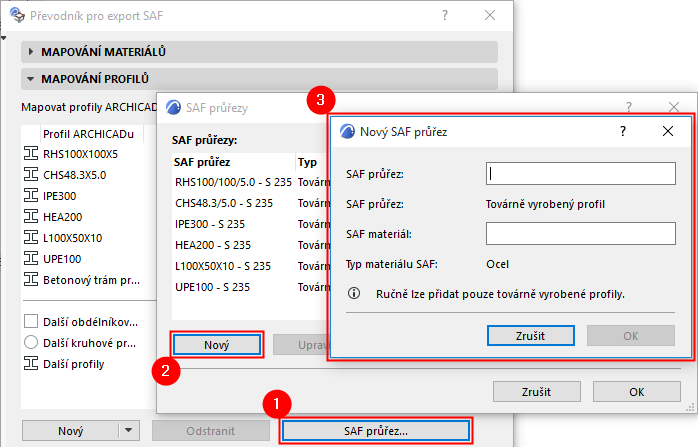Click rectangle icon of Další obdélníkov... row
The image size is (698, 447).
[31, 321]
